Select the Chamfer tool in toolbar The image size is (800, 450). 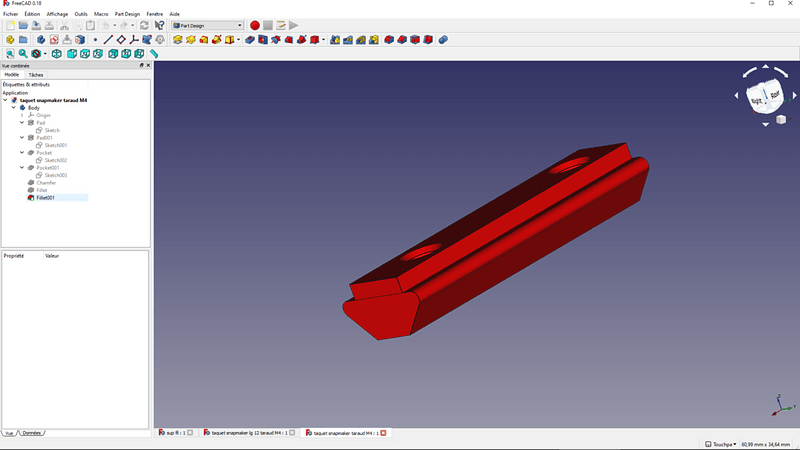pyautogui.click(x=402, y=40)
